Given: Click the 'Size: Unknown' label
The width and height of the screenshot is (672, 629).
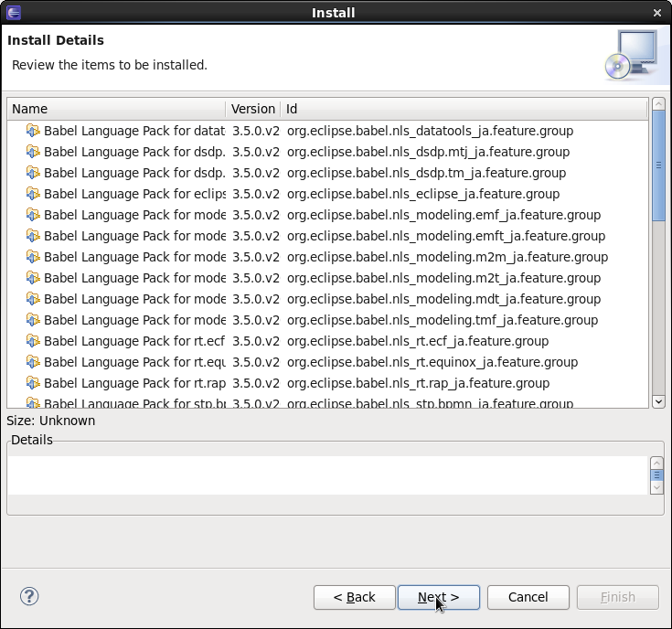Looking at the screenshot, I should click(51, 421).
